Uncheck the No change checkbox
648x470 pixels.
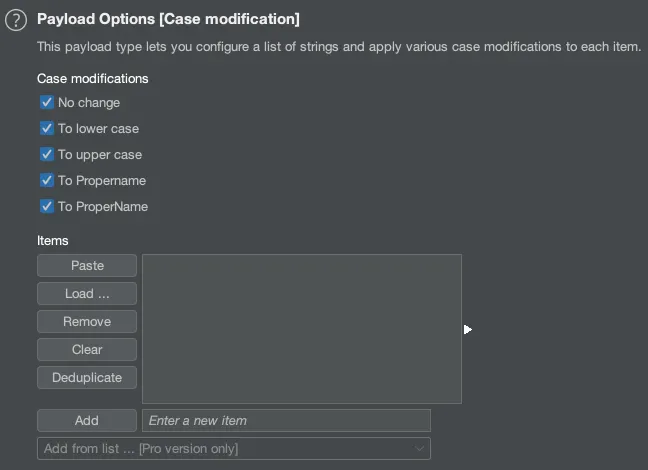click(47, 103)
